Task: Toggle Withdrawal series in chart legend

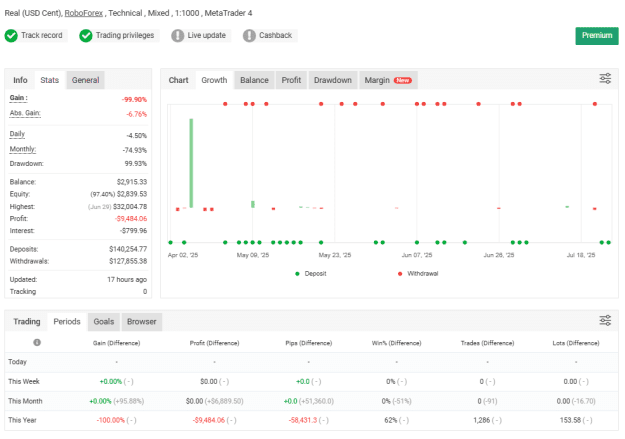Action: point(418,274)
